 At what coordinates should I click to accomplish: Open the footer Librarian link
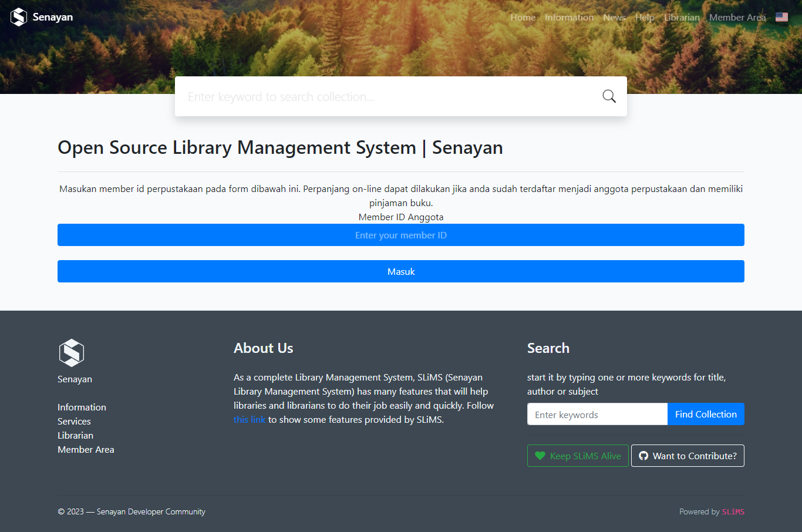[75, 435]
